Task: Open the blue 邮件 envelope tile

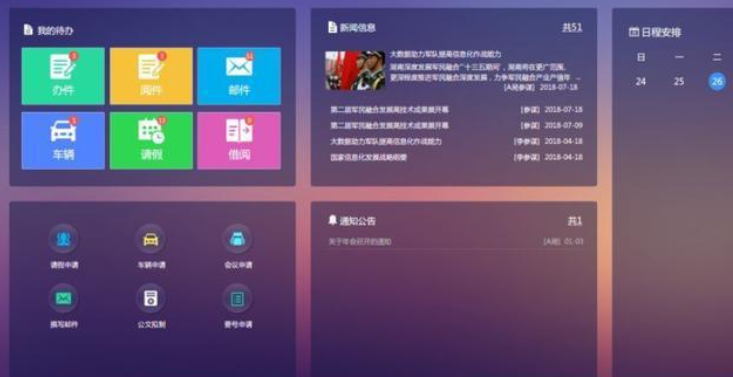Action: pyautogui.click(x=239, y=76)
